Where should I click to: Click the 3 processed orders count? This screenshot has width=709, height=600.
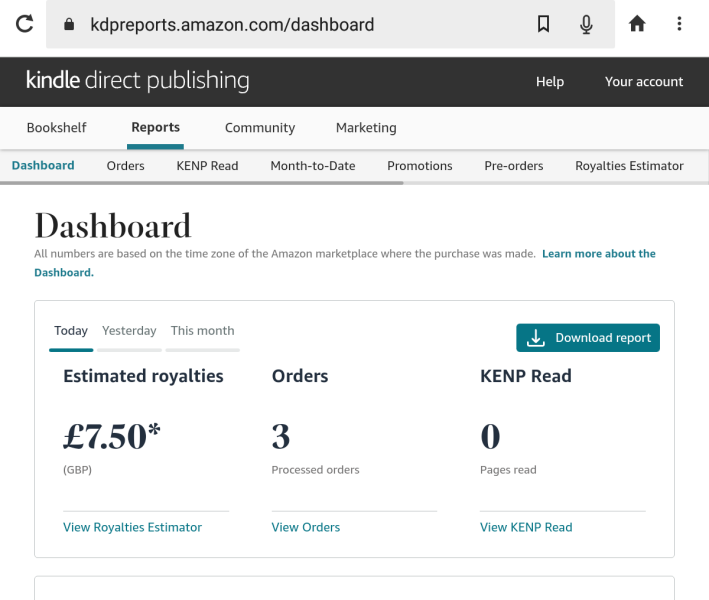pos(281,437)
